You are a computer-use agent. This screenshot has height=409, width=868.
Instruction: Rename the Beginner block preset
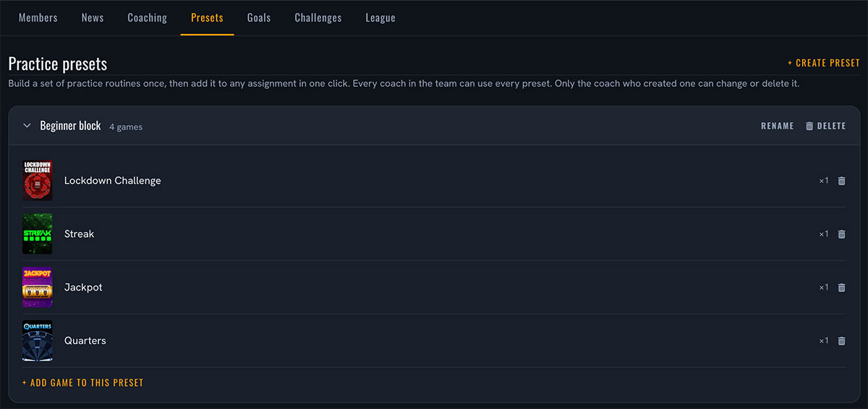778,126
